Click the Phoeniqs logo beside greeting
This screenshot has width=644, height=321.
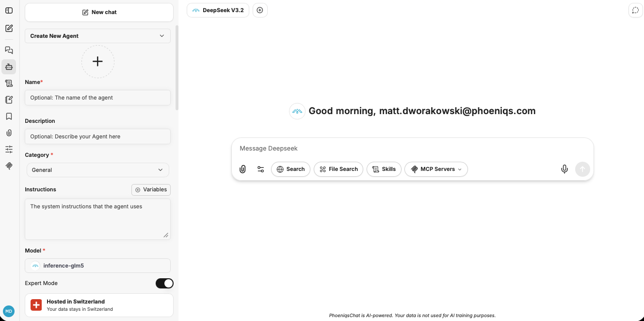click(297, 111)
